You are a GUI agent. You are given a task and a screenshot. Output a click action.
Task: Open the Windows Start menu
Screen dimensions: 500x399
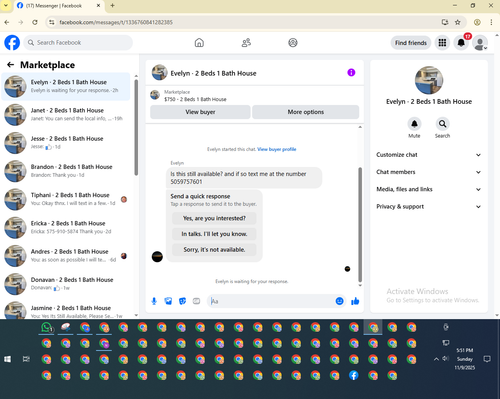pyautogui.click(x=7, y=359)
